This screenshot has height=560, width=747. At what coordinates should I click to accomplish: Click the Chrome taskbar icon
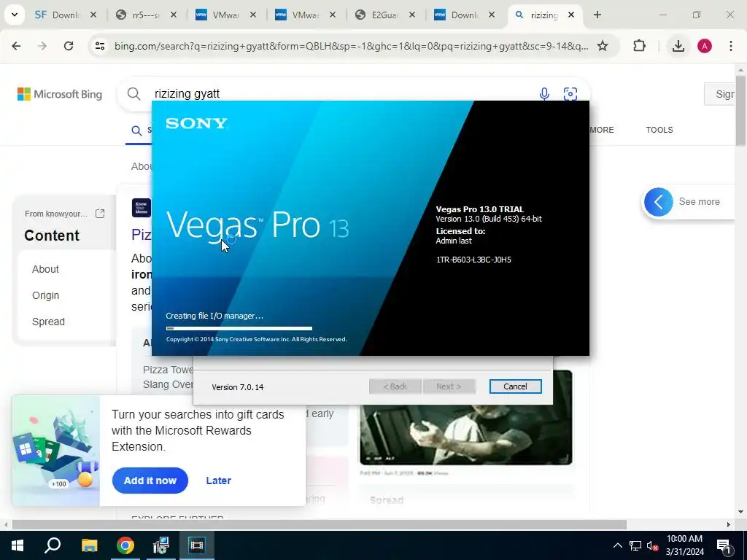click(125, 545)
